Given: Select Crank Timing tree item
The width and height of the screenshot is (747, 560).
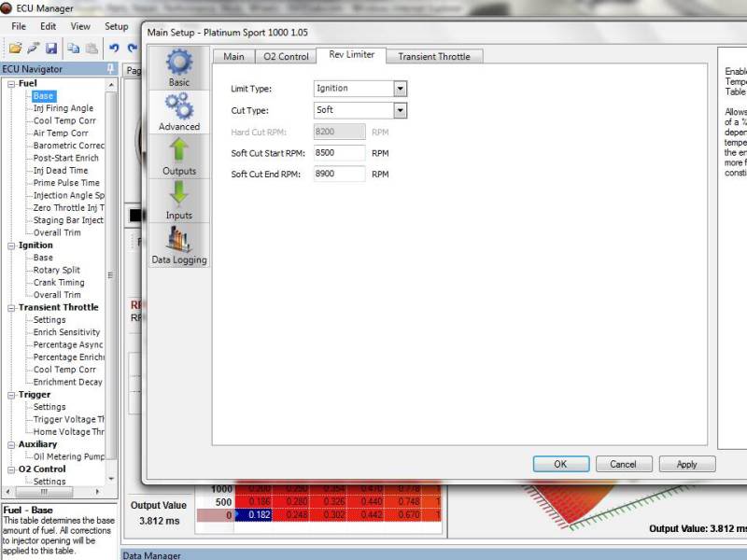Looking at the screenshot, I should [59, 283].
